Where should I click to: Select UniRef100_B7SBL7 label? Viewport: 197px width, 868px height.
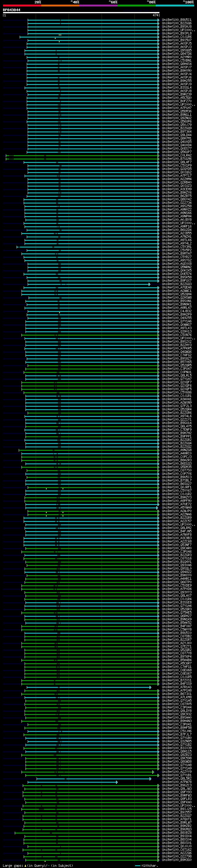[176, 480]
